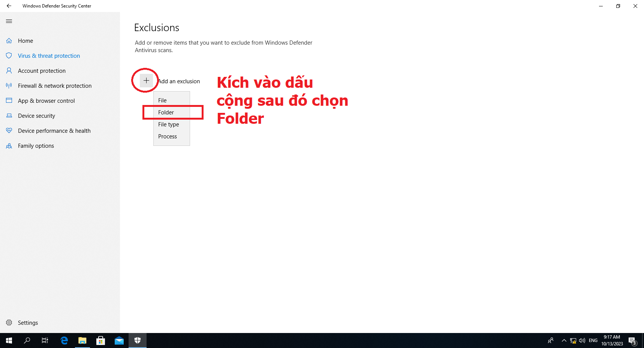The height and width of the screenshot is (348, 644).
Task: Click the window icon for App & browser control
Action: (x=9, y=101)
